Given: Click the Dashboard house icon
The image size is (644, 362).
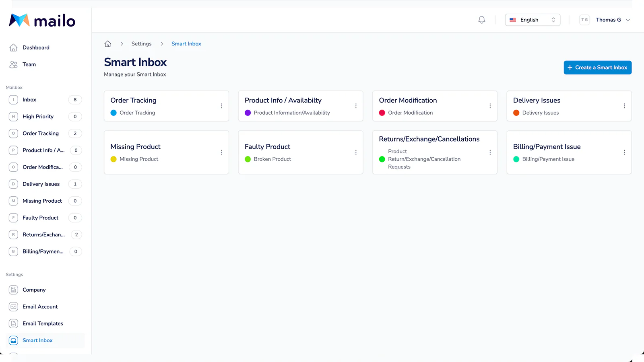Looking at the screenshot, I should (x=13, y=47).
